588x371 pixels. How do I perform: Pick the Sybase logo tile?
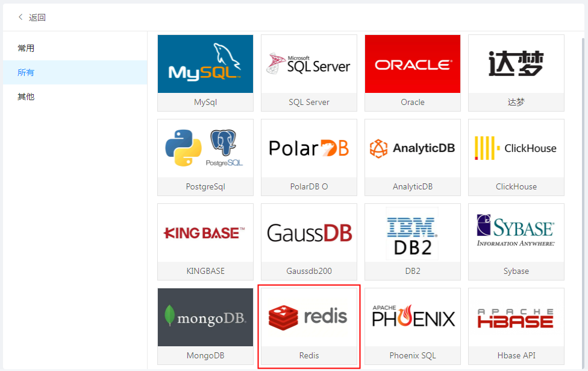516,233
